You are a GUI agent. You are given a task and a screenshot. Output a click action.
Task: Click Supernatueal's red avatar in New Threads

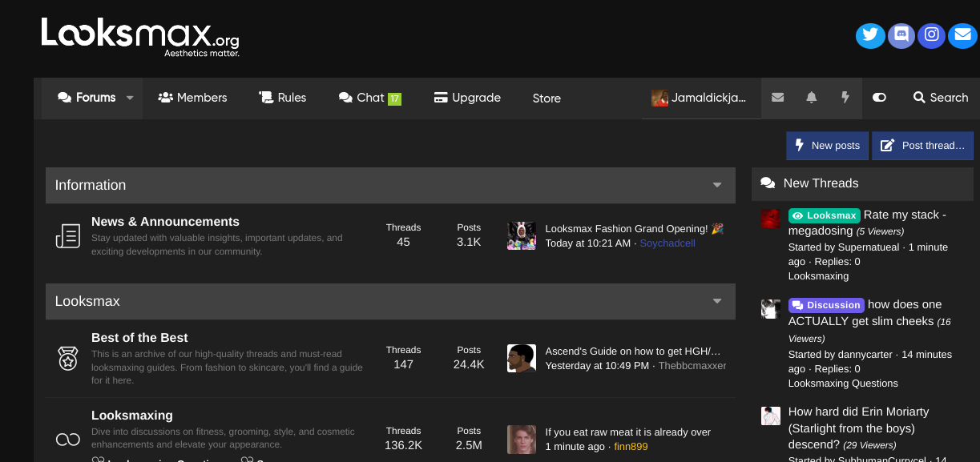(x=770, y=219)
